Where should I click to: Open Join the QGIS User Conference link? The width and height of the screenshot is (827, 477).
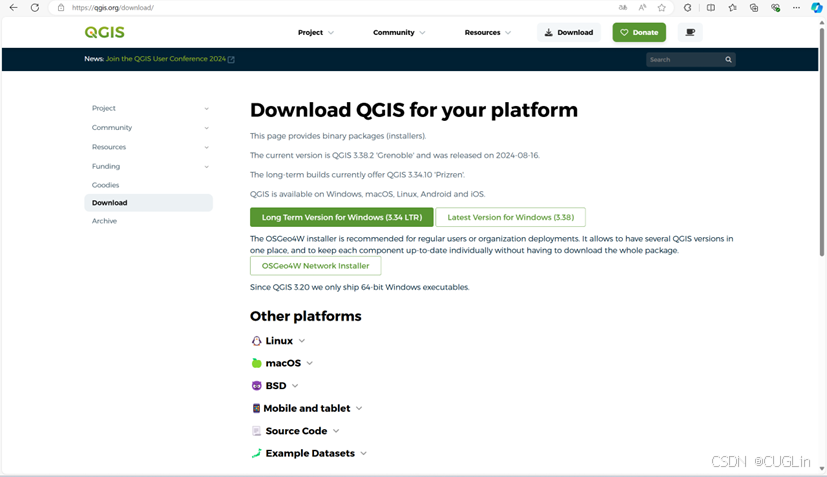[x=166, y=59]
